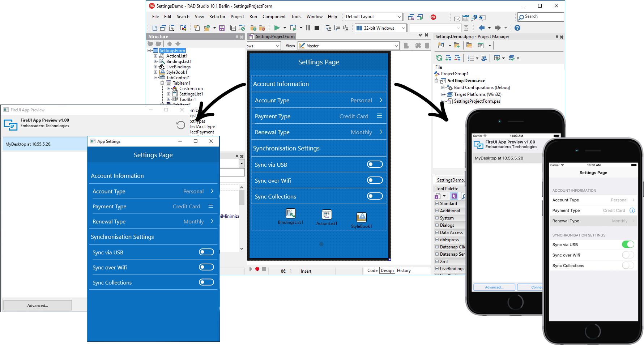Screen dimensions: 644x345
Task: Switch to the Code tab
Action: click(x=372, y=271)
